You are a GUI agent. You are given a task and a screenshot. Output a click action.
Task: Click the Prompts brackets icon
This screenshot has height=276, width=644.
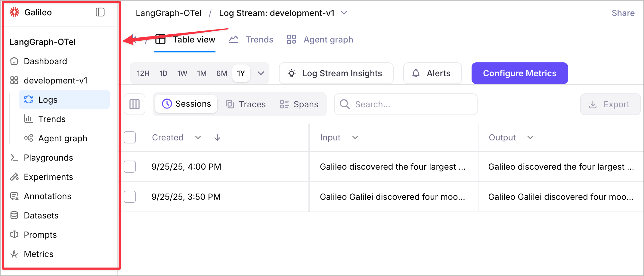pos(14,235)
